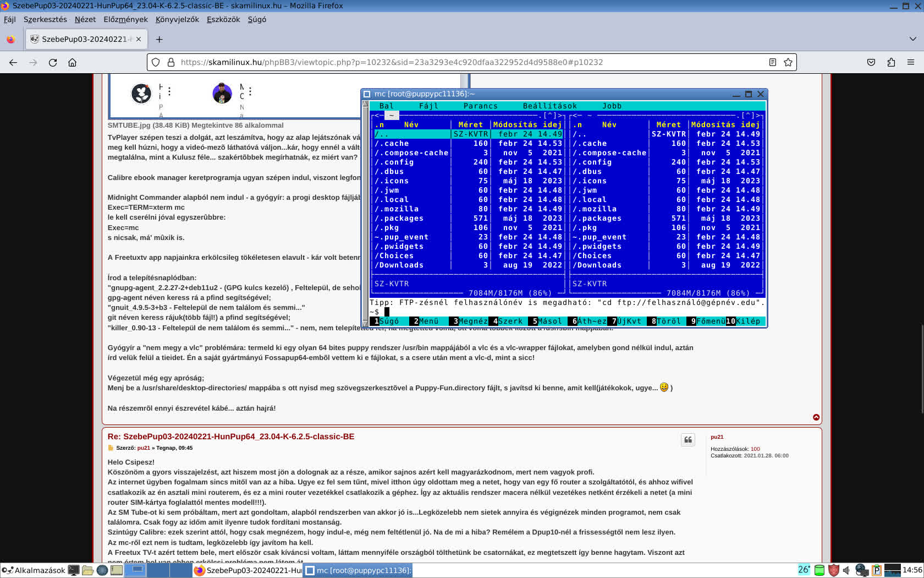Open the network connection tray icon
The width and height of the screenshot is (924, 578).
coord(862,570)
